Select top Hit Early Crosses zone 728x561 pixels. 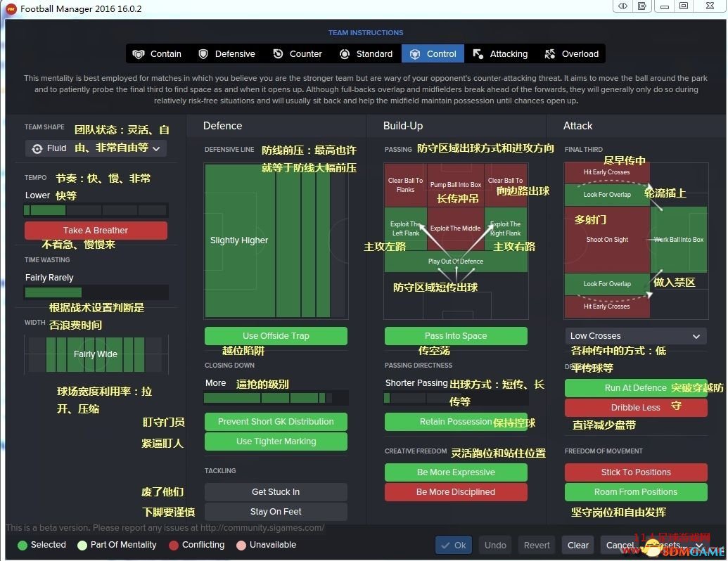pos(607,173)
